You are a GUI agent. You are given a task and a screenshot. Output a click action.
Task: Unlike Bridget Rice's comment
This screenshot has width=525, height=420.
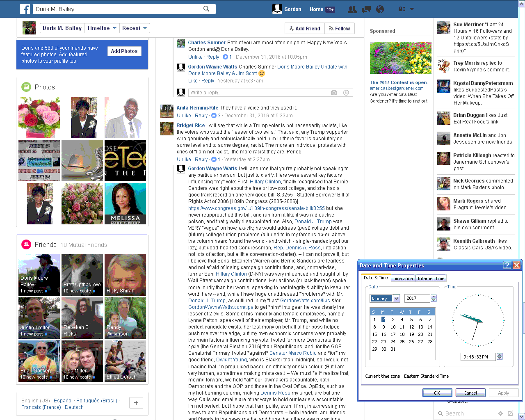click(184, 160)
